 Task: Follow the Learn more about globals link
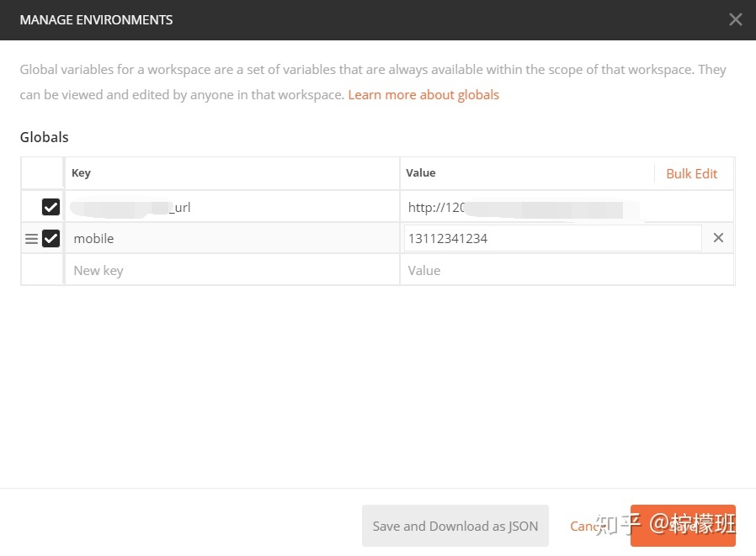point(423,95)
